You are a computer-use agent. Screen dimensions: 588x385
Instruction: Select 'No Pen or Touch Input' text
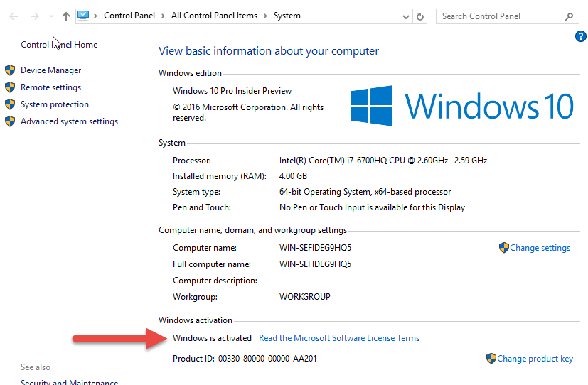[322, 207]
